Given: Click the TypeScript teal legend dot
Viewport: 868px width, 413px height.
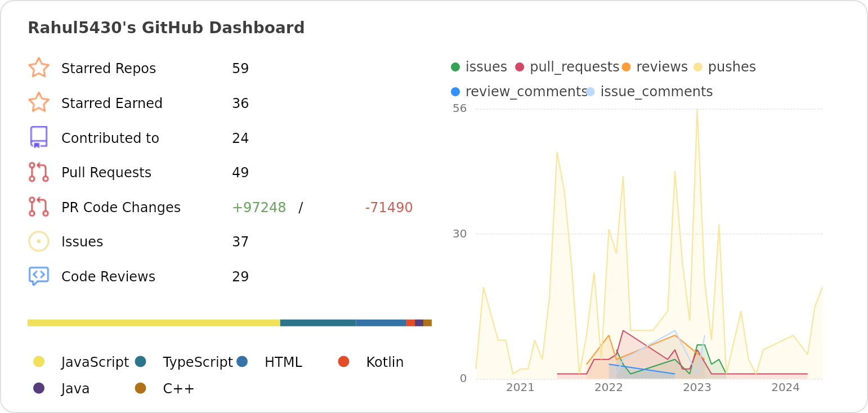Looking at the screenshot, I should pos(141,361).
